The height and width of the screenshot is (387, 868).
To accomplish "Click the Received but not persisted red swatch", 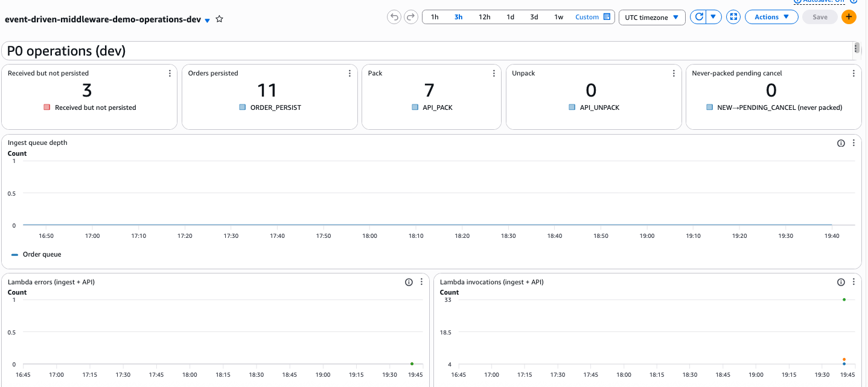I will click(x=46, y=107).
